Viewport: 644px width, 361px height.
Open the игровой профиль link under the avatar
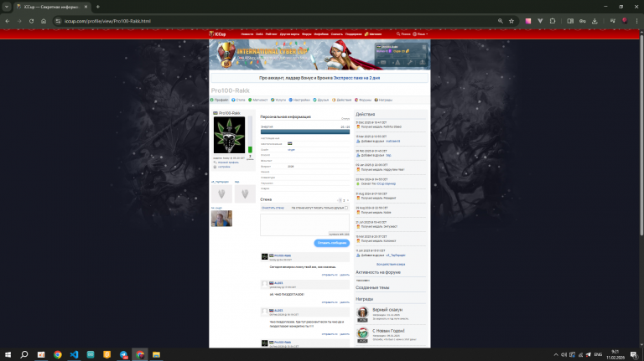tap(228, 162)
